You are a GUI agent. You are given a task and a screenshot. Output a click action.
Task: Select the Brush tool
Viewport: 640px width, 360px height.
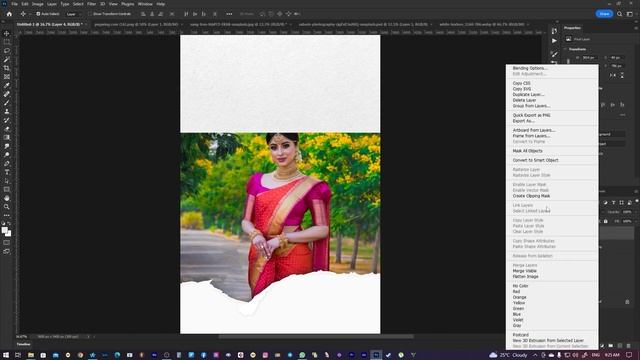pyautogui.click(x=7, y=103)
